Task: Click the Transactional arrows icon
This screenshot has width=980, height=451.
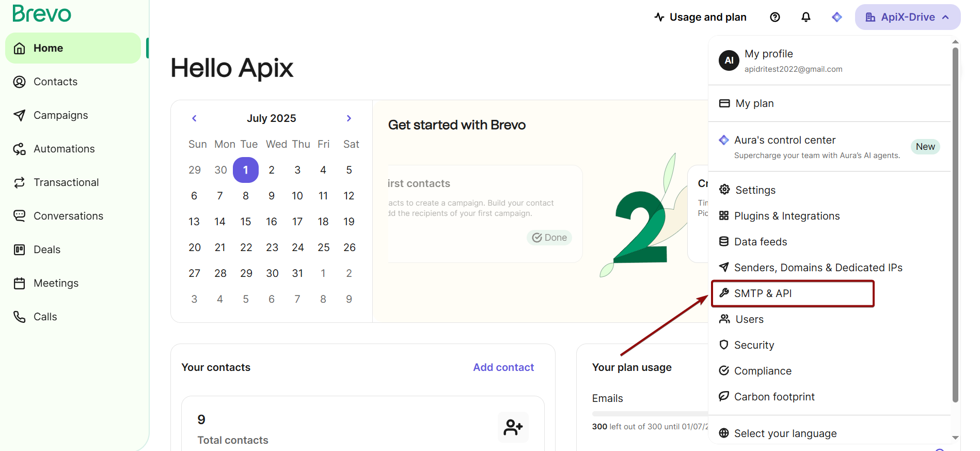Action: [x=19, y=182]
